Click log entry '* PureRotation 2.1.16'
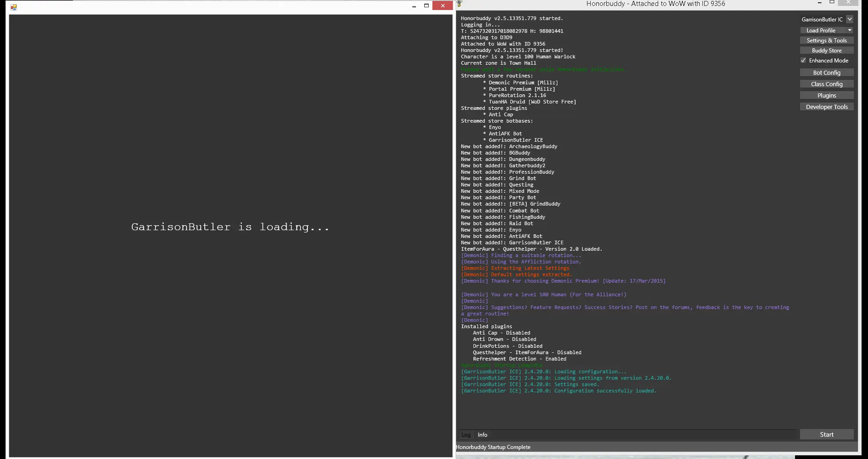Image resolution: width=868 pixels, height=459 pixels. click(x=515, y=96)
